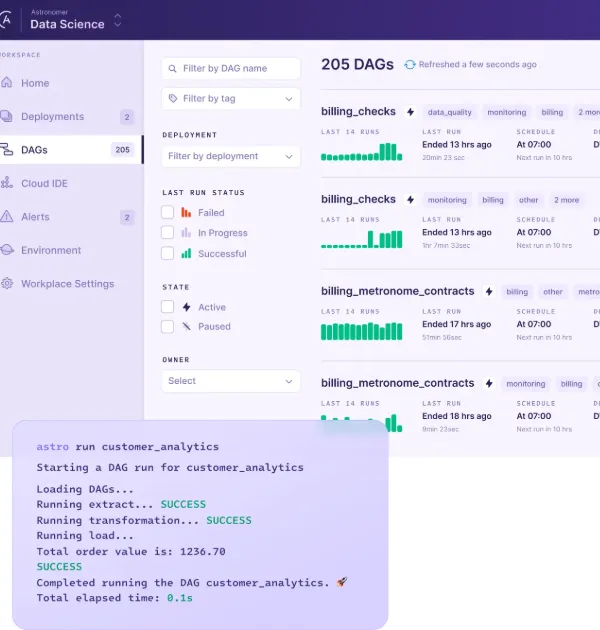Click run history chart of second billing_checks
Screen dimensions: 600x630
pos(361,239)
